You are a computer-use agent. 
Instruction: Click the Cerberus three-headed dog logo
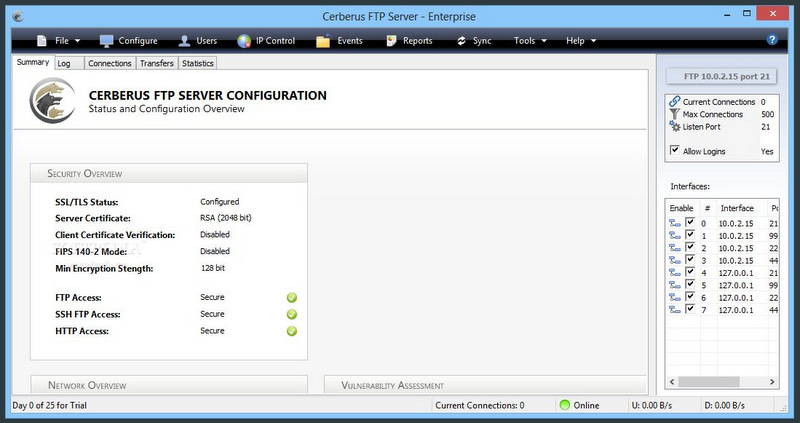point(52,100)
